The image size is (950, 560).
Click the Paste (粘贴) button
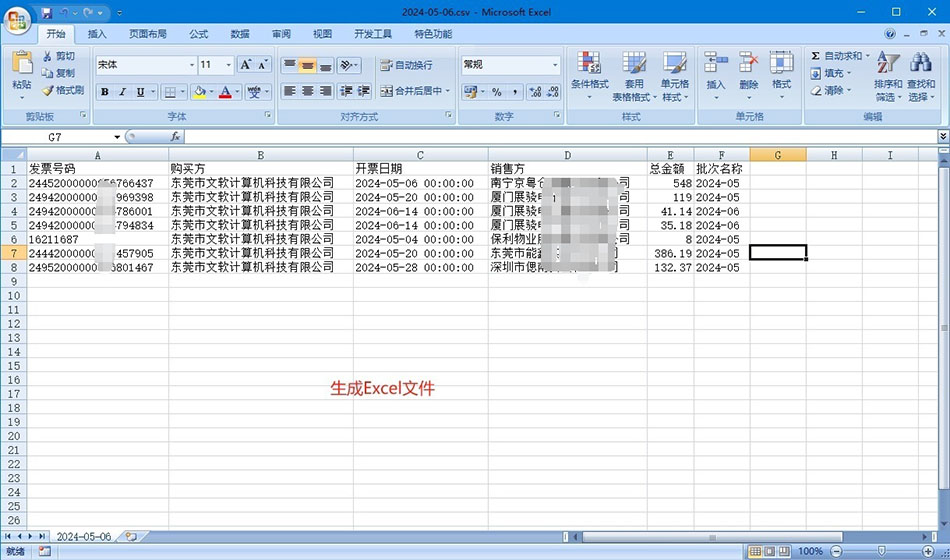pyautogui.click(x=22, y=72)
